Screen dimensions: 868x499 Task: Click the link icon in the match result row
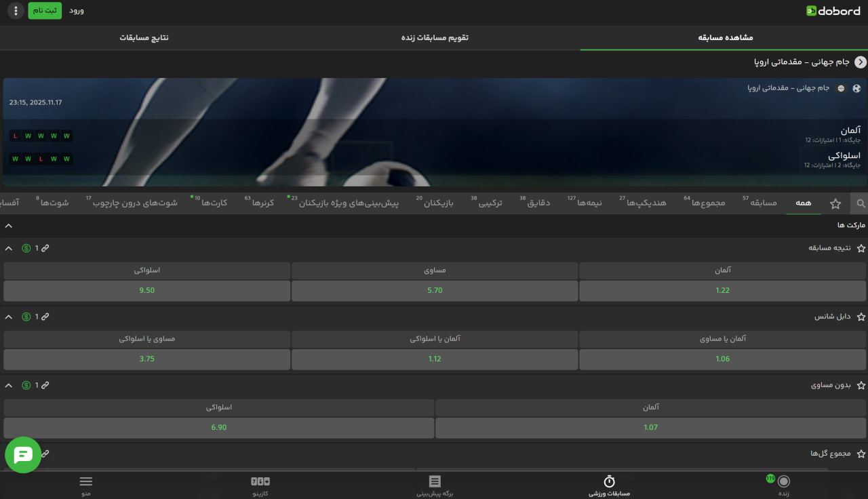(x=45, y=248)
